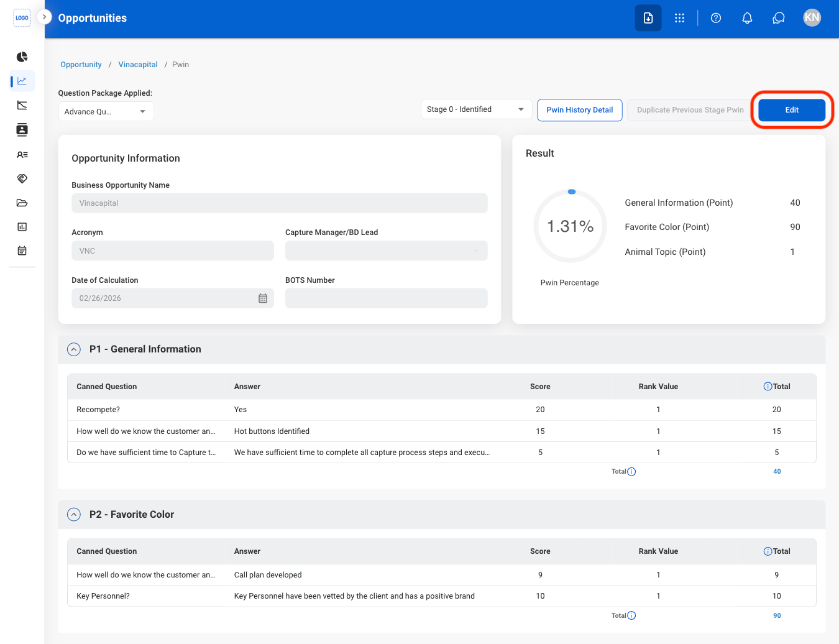Viewport: 839px width, 644px height.
Task: Open the KN user avatar menu
Action: point(812,17)
